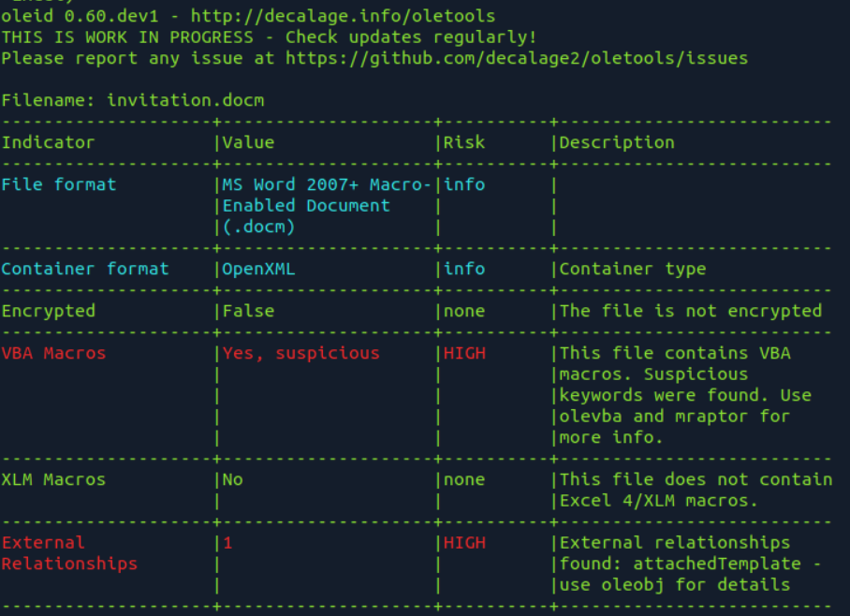Click the Risk column header
Image resolution: width=850 pixels, height=616 pixels.
click(464, 142)
